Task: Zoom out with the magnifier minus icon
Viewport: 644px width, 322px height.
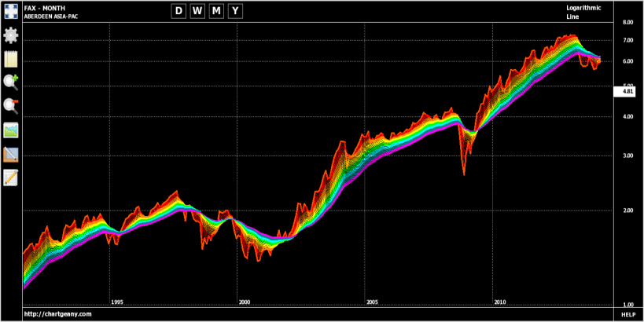Action: [11, 106]
